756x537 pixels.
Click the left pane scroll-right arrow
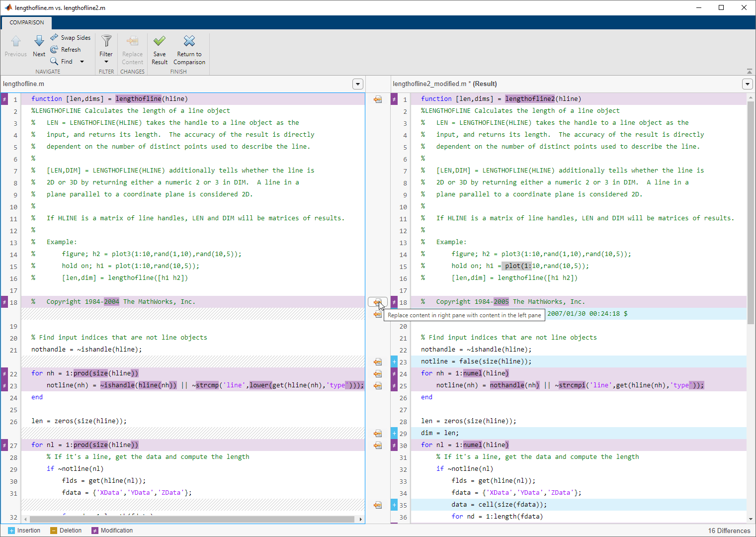click(361, 519)
